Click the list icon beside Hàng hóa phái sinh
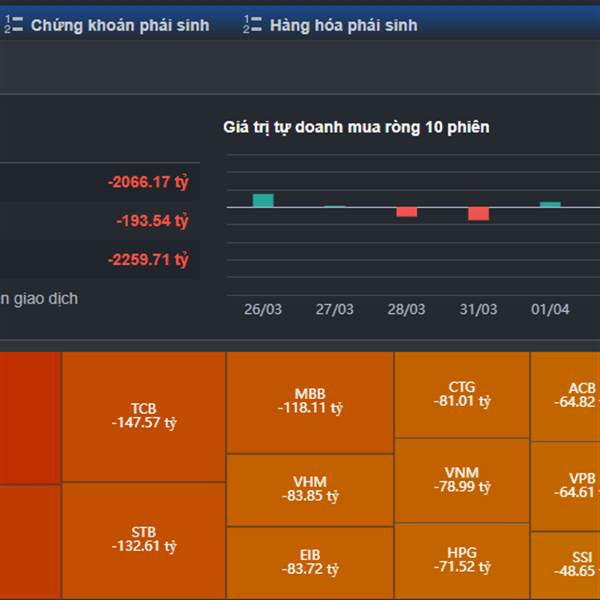The width and height of the screenshot is (600, 600). (252, 24)
